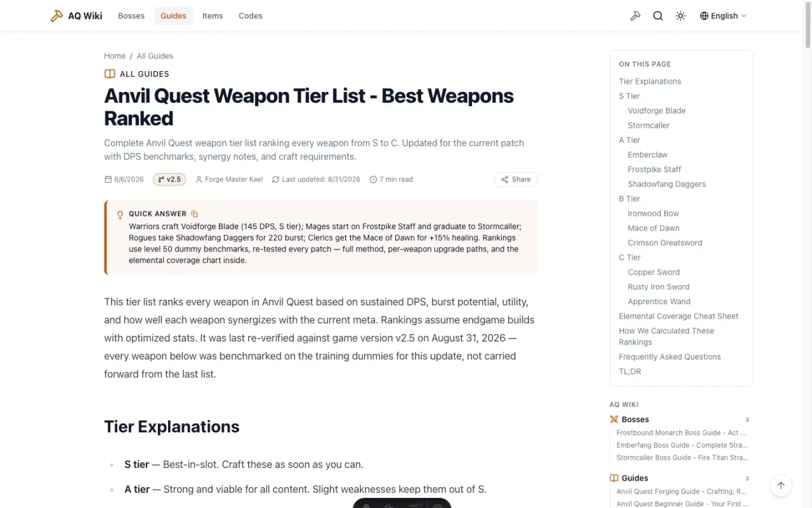Click the Share button
The height and width of the screenshot is (508, 812).
tap(516, 180)
